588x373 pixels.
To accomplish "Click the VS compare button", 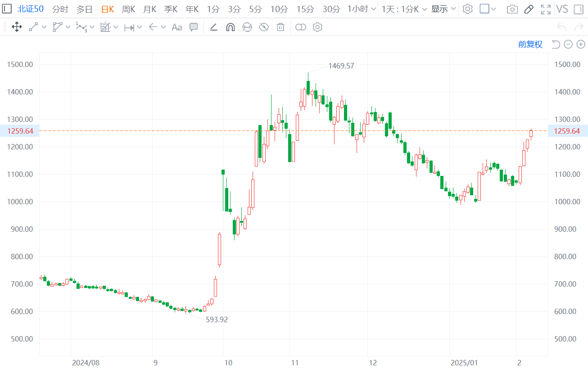I will coord(562,9).
